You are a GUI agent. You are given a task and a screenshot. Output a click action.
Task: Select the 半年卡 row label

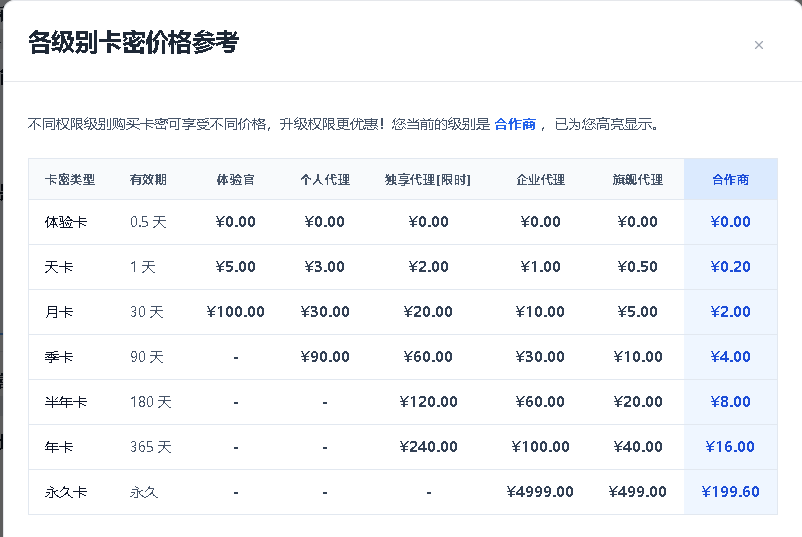[66, 402]
